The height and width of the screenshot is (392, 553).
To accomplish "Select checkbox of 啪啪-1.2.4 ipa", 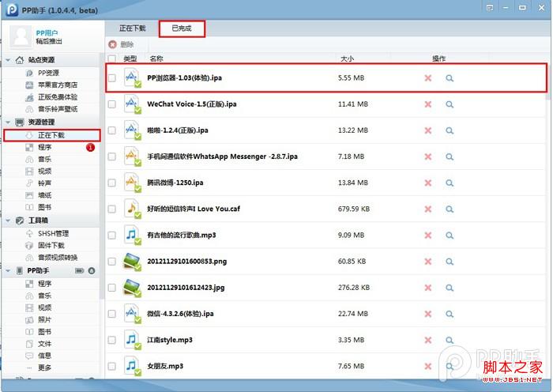I will [112, 130].
